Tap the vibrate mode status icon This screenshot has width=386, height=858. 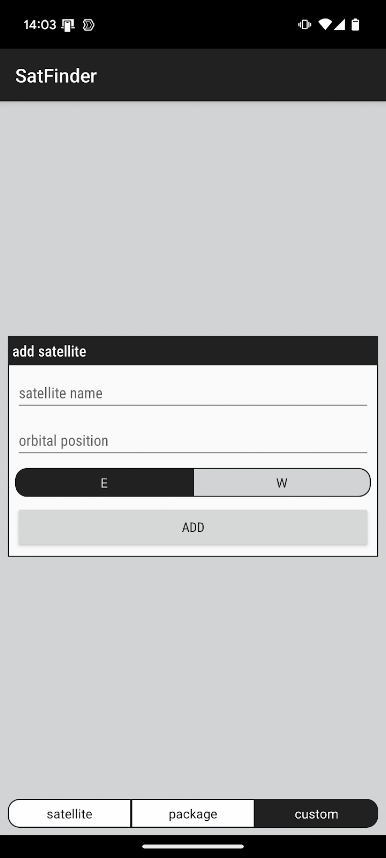pyautogui.click(x=304, y=25)
